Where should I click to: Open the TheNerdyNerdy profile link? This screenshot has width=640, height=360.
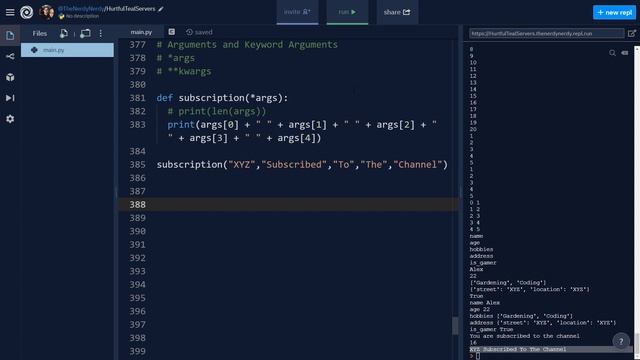(81, 9)
